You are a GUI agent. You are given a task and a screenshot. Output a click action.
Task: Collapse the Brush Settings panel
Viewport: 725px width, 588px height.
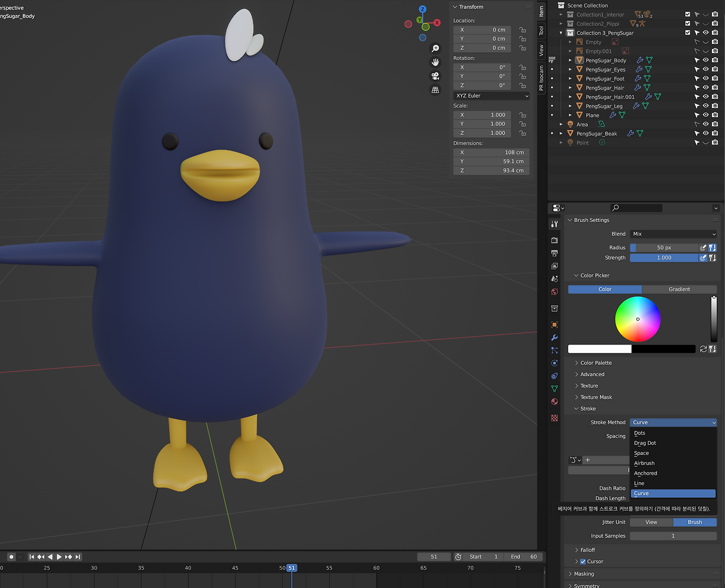(x=570, y=220)
